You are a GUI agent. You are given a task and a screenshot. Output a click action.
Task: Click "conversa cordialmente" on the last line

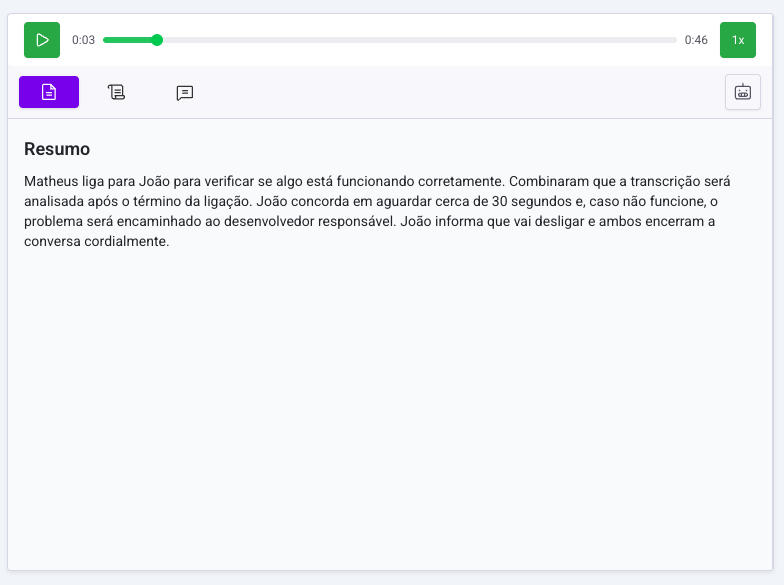click(x=97, y=241)
